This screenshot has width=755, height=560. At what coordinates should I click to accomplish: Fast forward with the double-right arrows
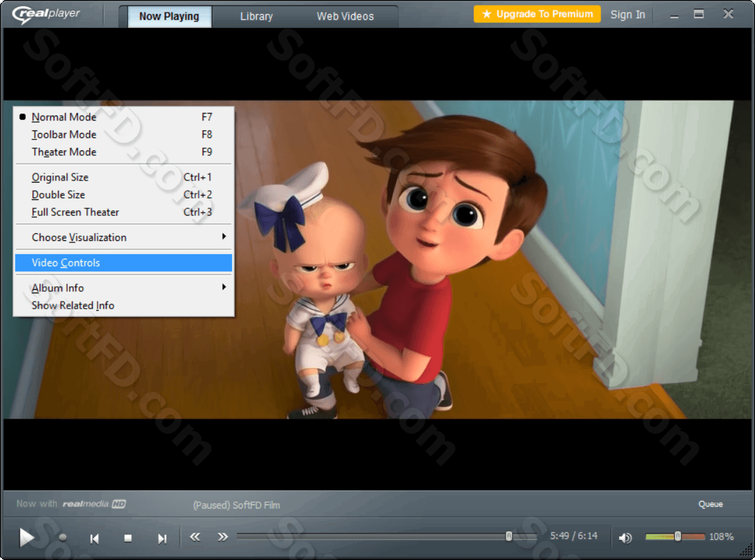pos(222,536)
